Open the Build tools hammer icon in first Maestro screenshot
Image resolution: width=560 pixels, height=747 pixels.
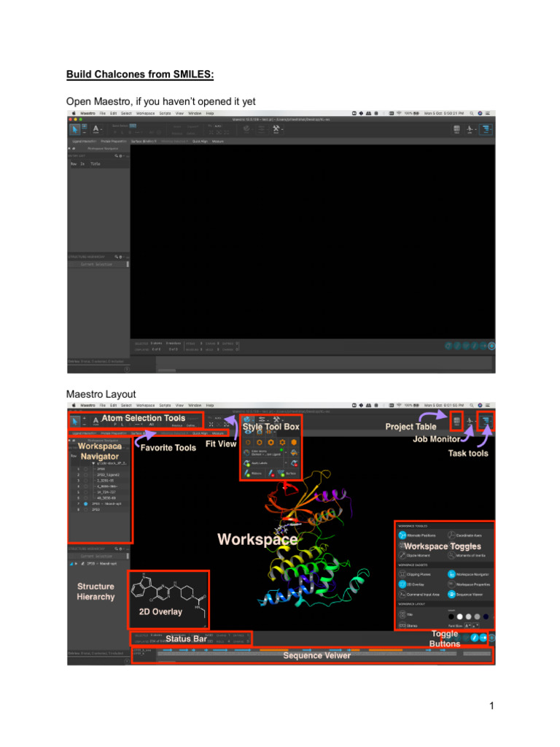click(x=276, y=129)
